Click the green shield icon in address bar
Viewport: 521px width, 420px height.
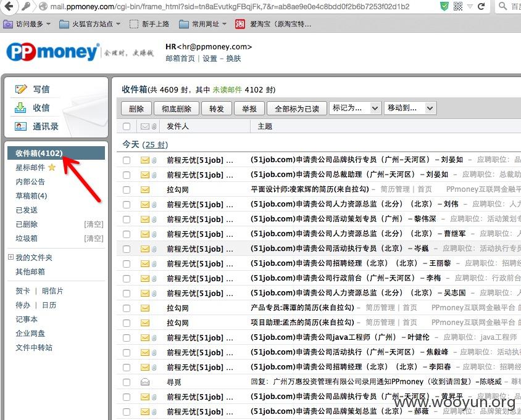(444, 6)
